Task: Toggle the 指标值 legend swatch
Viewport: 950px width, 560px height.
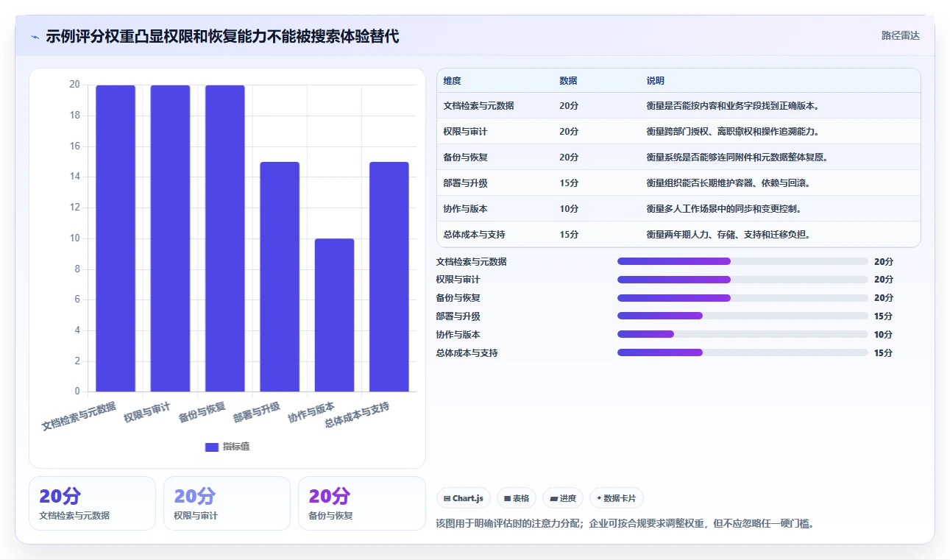Action: [212, 447]
